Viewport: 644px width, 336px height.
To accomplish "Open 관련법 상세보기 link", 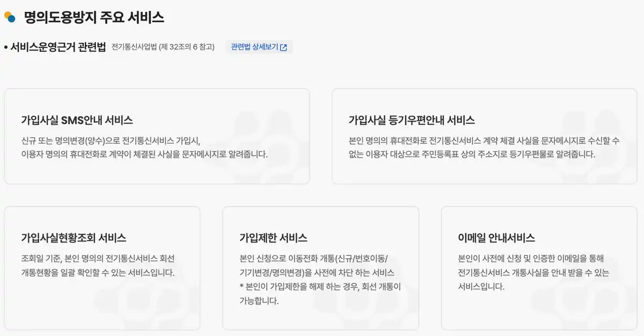I will 259,47.
